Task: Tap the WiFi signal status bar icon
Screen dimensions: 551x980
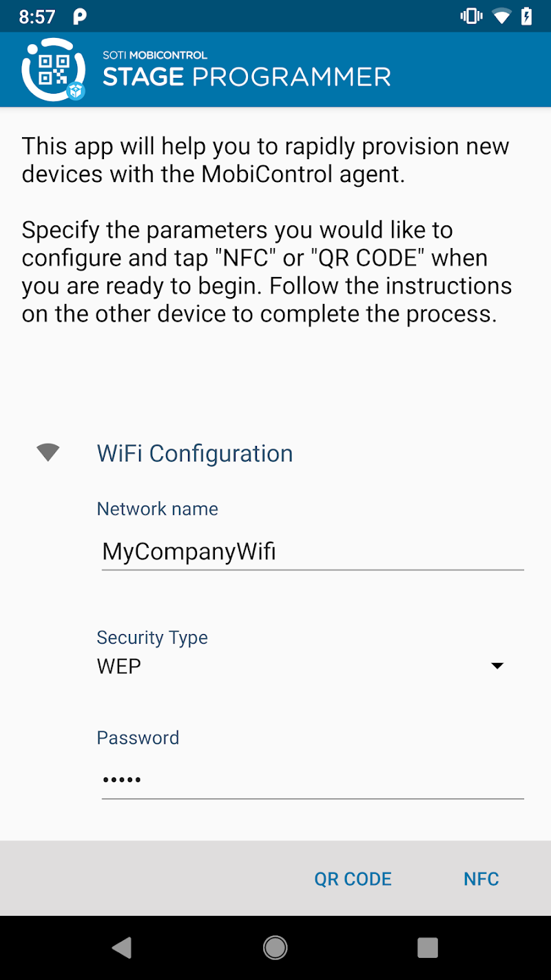Action: pyautogui.click(x=502, y=17)
